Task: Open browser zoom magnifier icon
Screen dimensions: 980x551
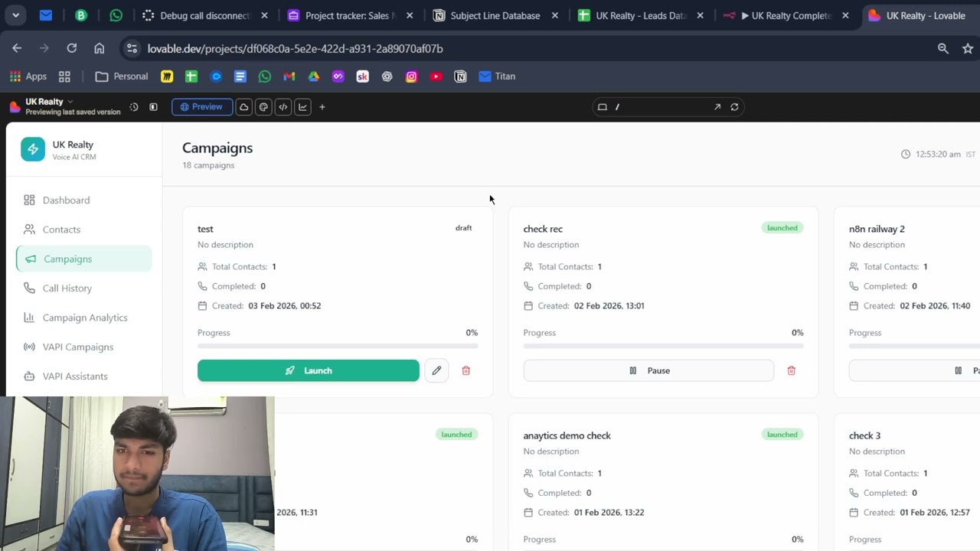Action: click(943, 48)
